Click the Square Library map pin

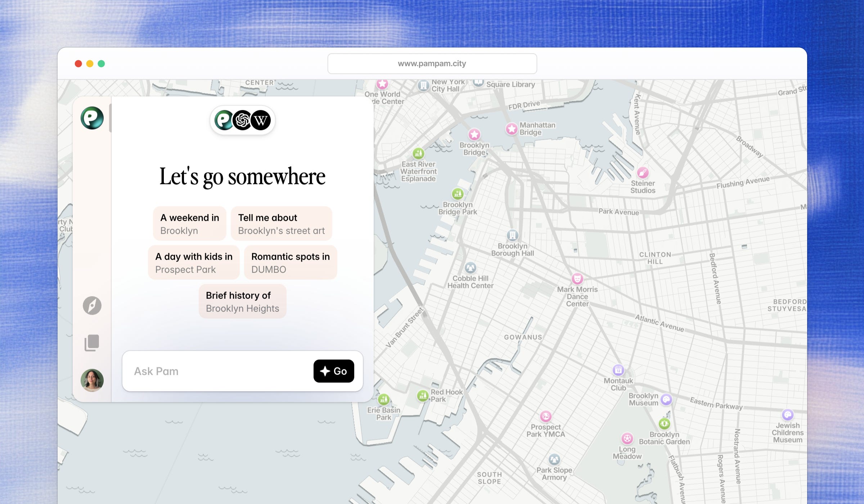[x=478, y=83]
